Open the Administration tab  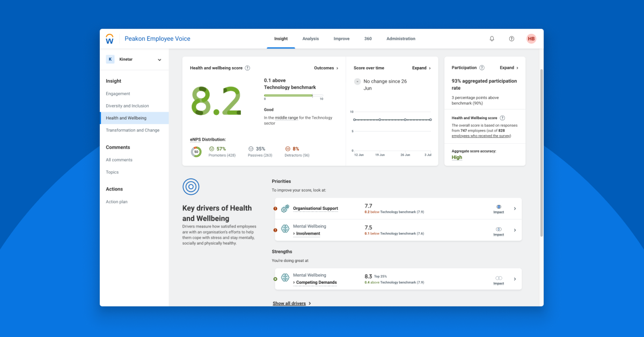[400, 39]
